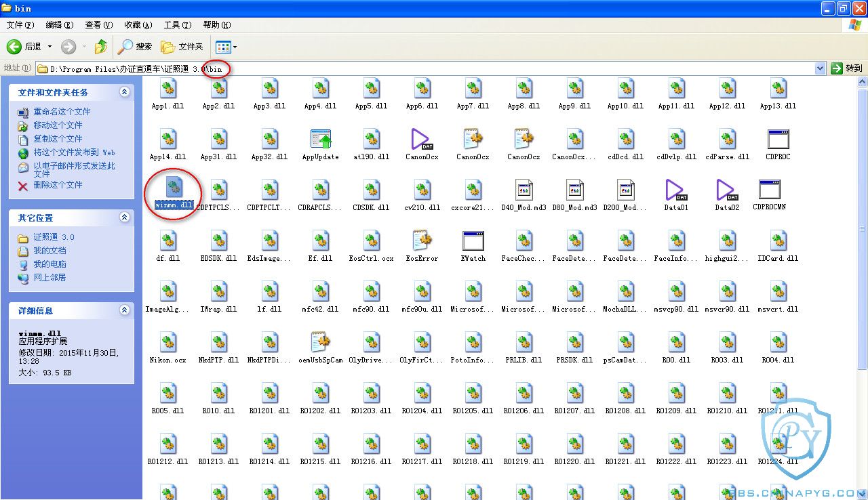Click the folder icon in title bar
This screenshot has height=500, width=868.
pos(7,8)
